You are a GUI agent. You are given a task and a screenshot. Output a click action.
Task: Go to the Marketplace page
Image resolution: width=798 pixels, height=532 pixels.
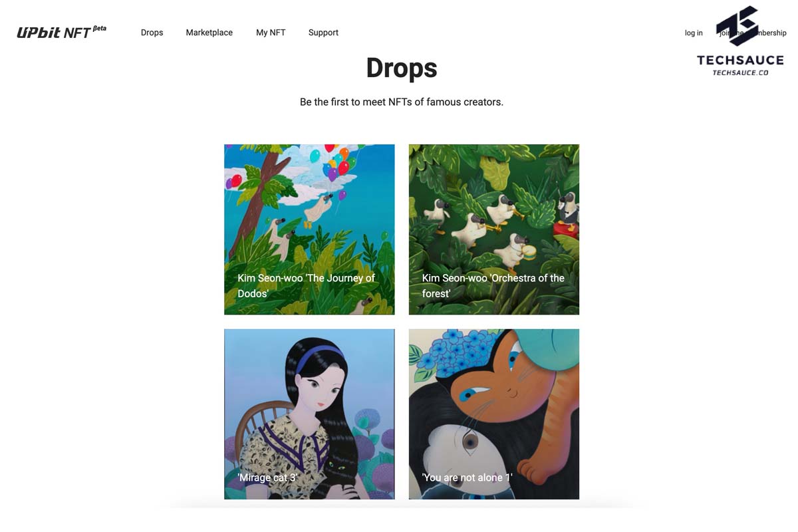tap(209, 33)
